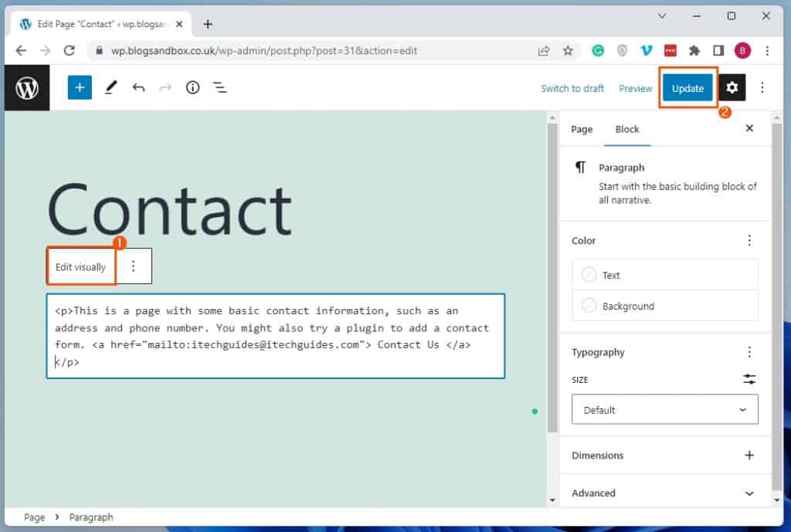791x532 pixels.
Task: Bookmark this page with star icon
Action: pyautogui.click(x=568, y=50)
